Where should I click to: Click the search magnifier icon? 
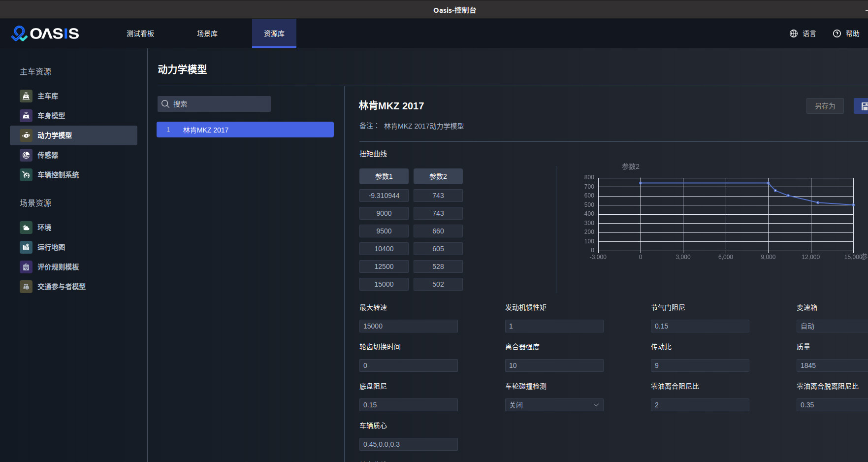[165, 104]
